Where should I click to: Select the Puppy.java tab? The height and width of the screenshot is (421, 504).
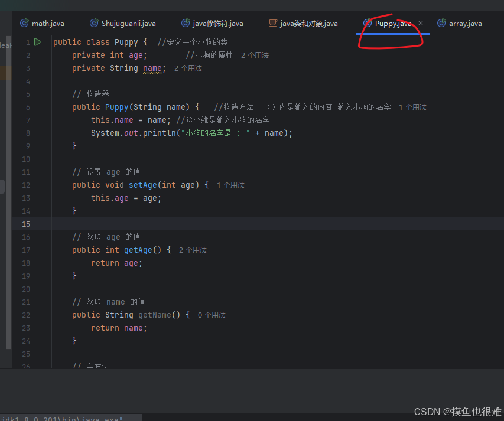coord(393,24)
